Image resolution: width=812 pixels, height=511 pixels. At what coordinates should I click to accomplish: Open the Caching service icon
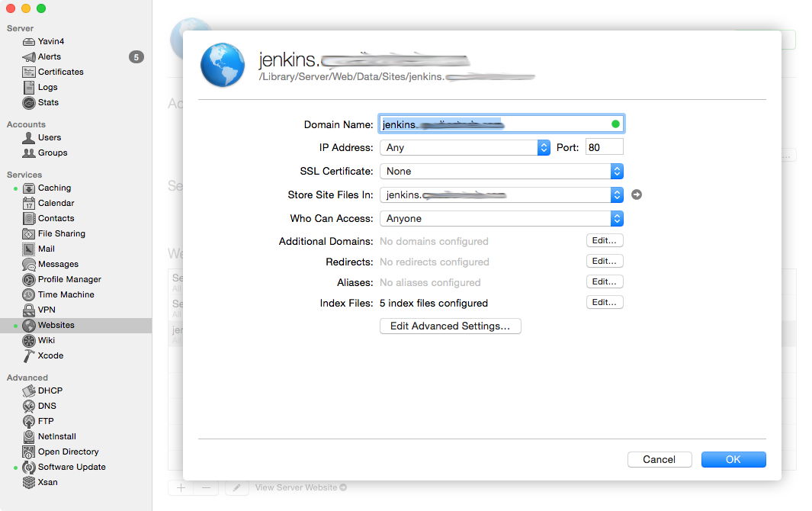point(28,188)
